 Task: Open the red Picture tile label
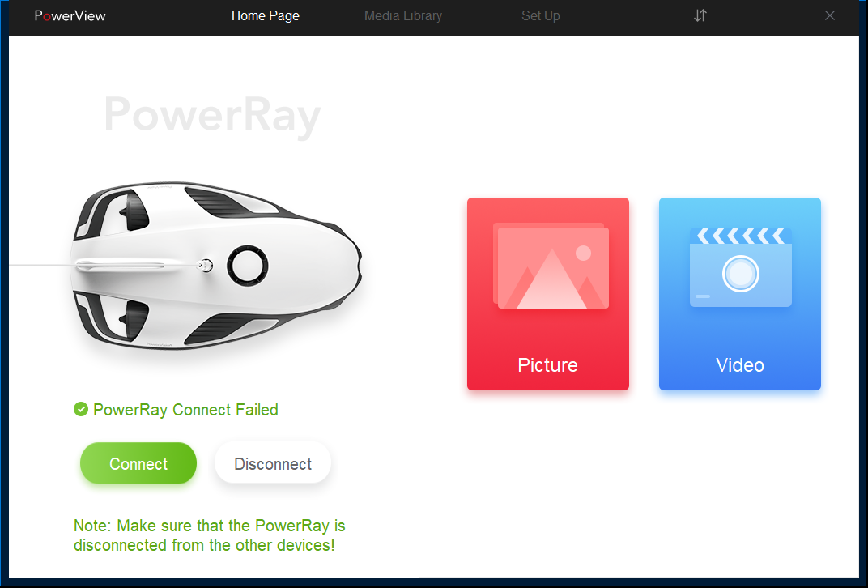point(547,365)
